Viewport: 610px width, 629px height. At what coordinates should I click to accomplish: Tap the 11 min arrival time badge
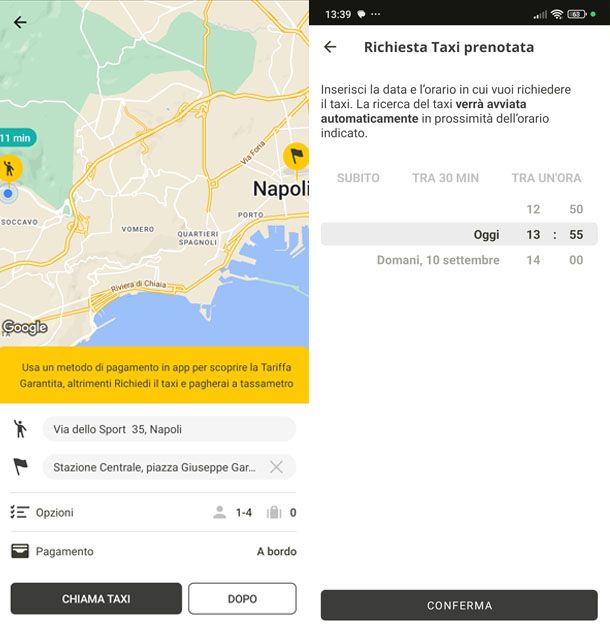[17, 138]
